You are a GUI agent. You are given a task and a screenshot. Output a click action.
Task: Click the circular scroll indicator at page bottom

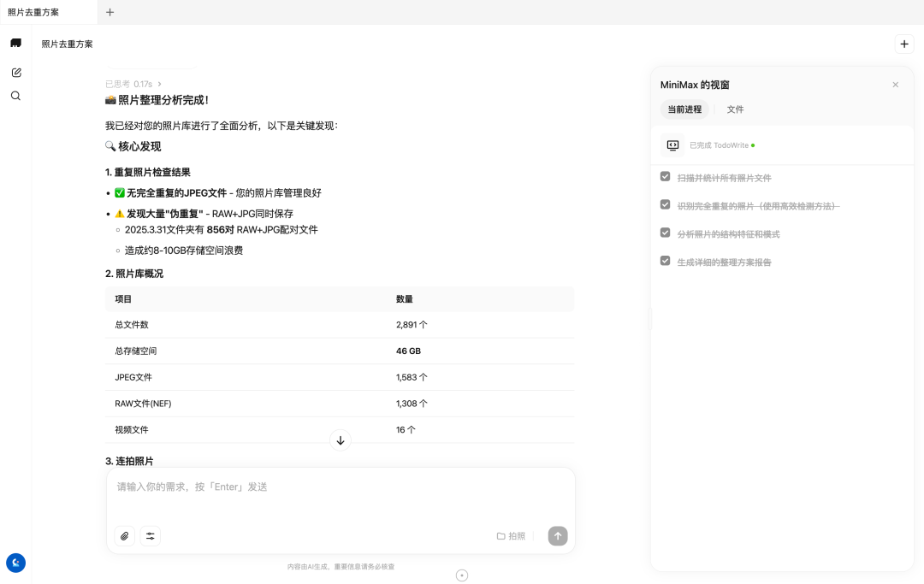(462, 575)
